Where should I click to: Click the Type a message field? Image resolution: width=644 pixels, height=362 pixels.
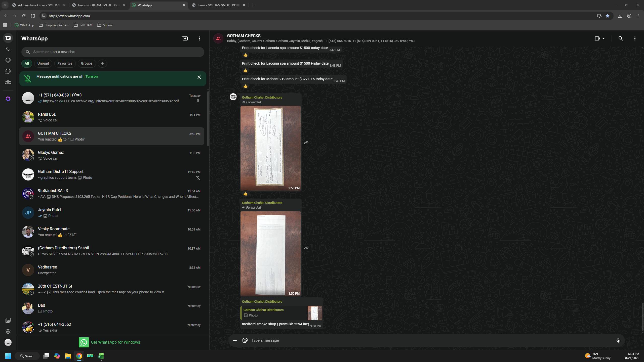pos(430,340)
